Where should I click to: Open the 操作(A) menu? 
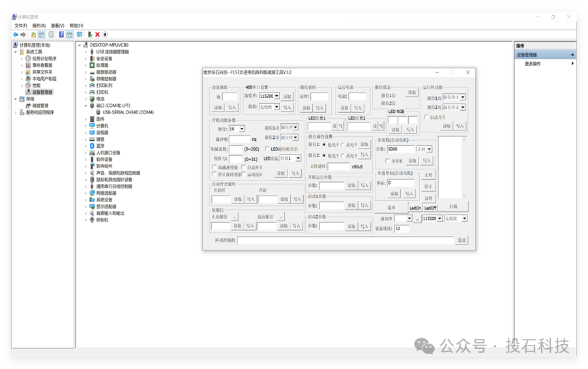click(x=39, y=25)
